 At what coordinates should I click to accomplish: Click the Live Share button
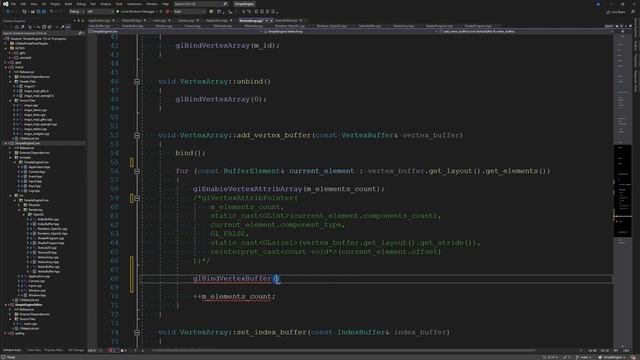point(616,12)
